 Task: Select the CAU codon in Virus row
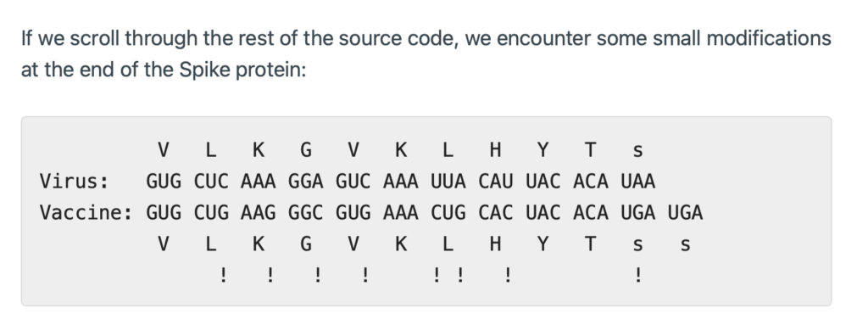click(495, 182)
